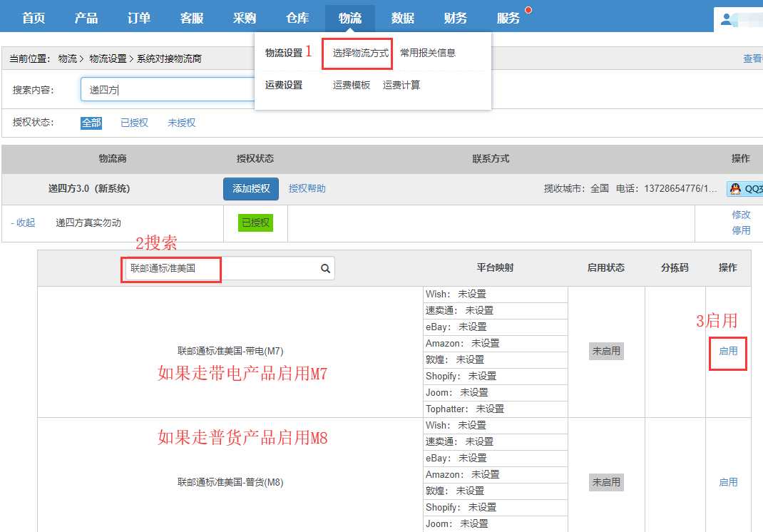Click the 授权状态 column header
763x532 pixels.
pos(255,159)
